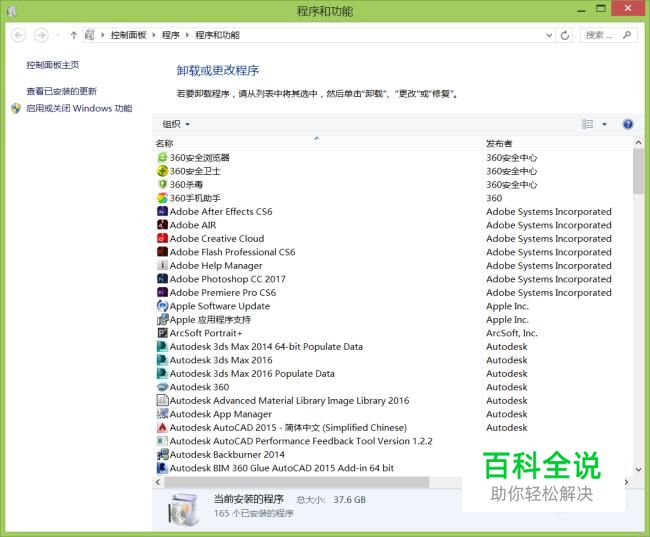Viewport: 650px width, 537px height.
Task: Click the Adobe AIR icon
Action: click(x=162, y=225)
